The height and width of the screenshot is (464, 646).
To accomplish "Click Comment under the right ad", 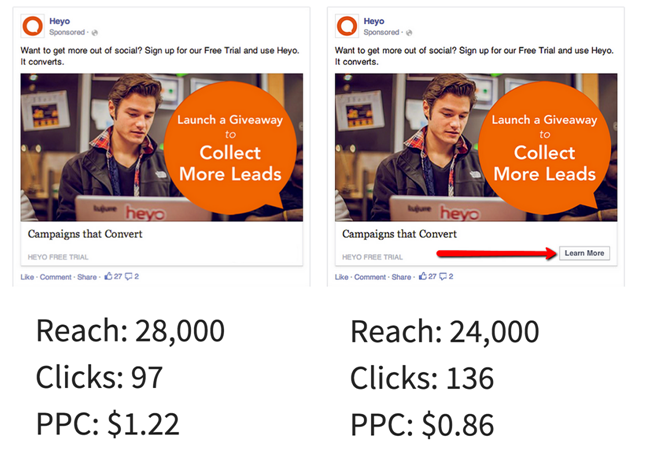I will (x=369, y=277).
